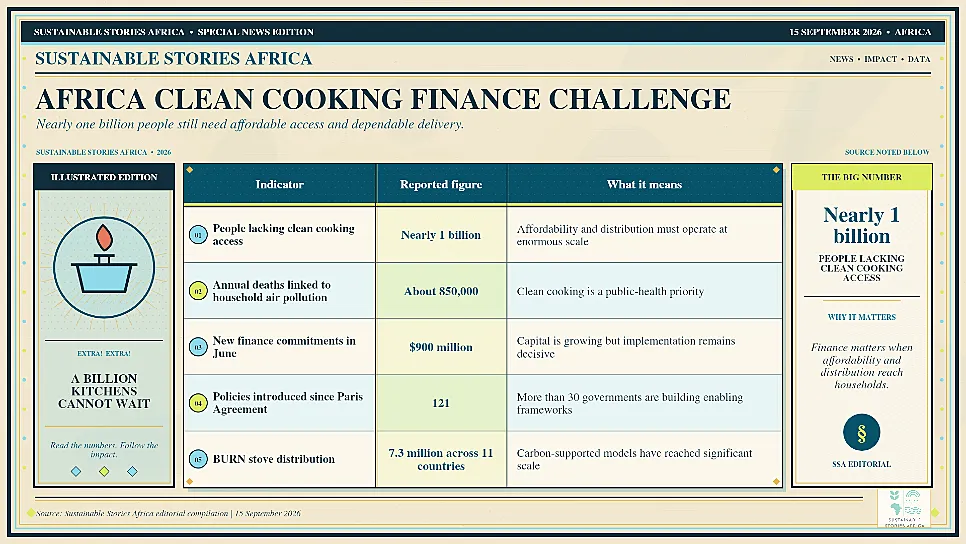Click the Africa map logo at bottom right
Screen dimensions: 966x544
point(904,508)
